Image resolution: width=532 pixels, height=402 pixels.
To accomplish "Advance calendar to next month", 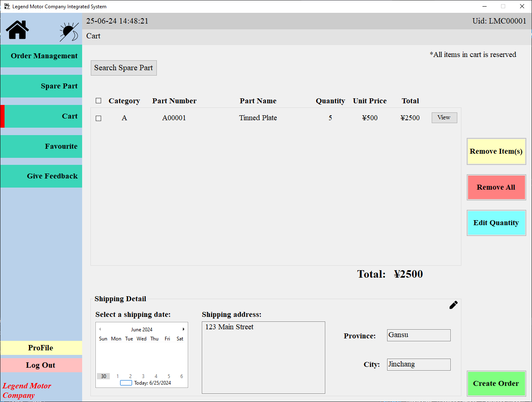I will tap(183, 329).
